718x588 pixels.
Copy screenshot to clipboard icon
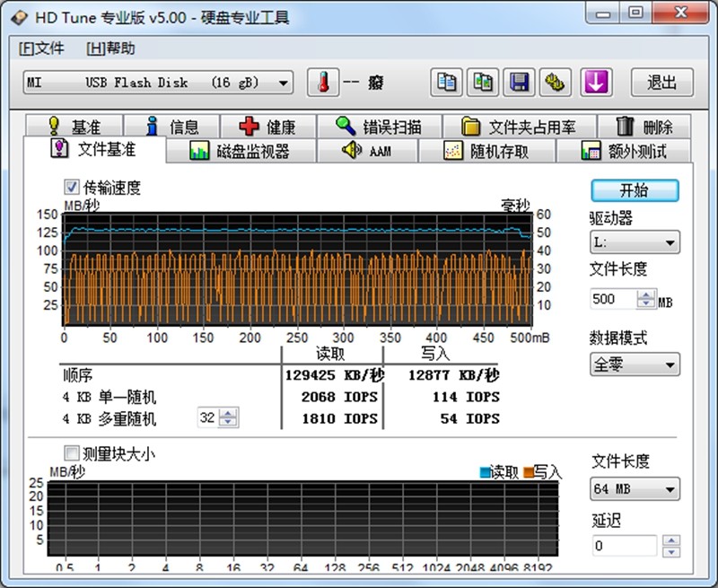point(483,83)
